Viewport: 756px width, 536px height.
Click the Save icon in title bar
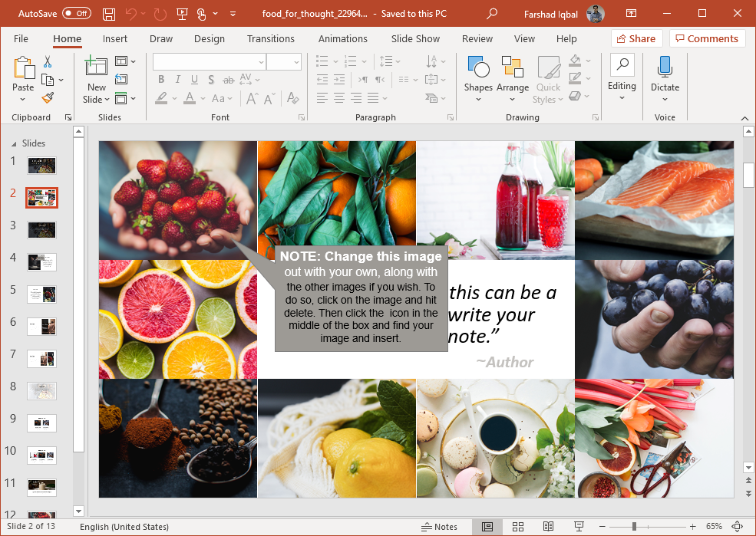point(109,14)
